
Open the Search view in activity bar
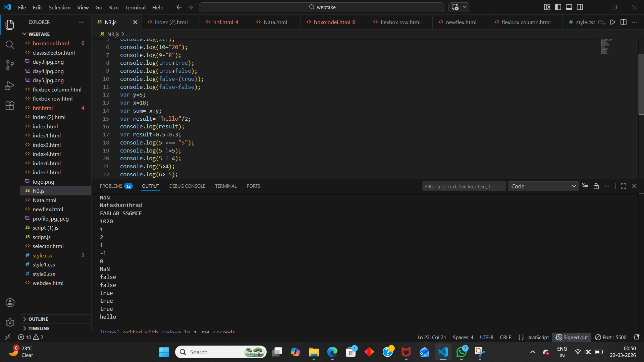tap(10, 45)
